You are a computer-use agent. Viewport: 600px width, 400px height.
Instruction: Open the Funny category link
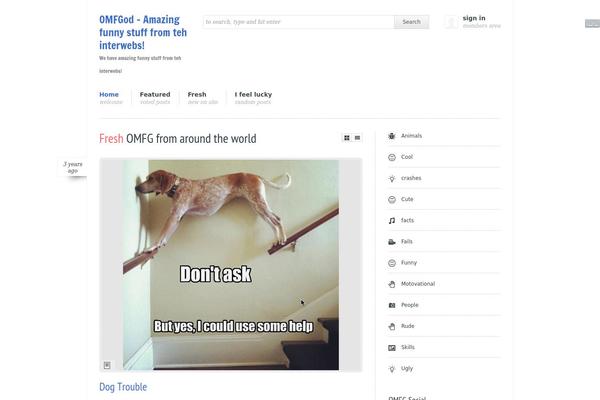[409, 263]
